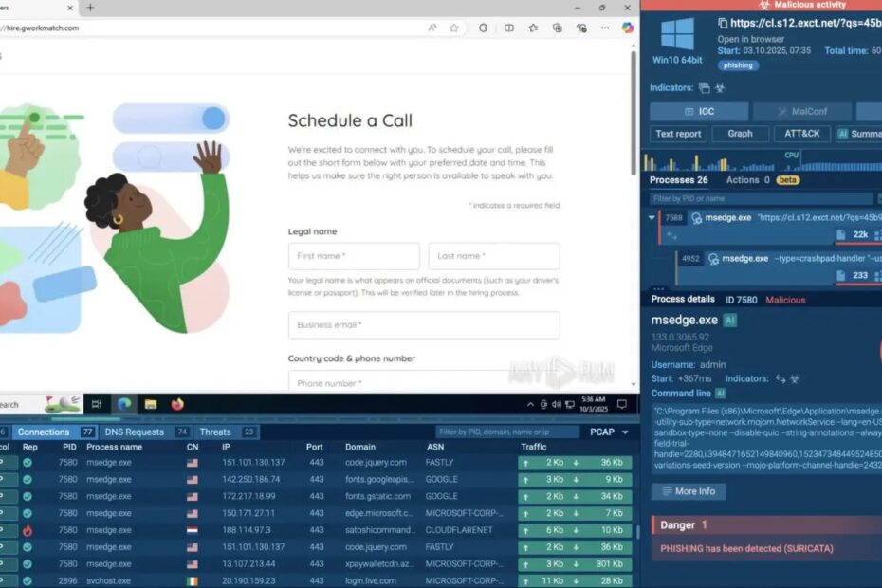Click the More Info button
Image resolution: width=882 pixels, height=588 pixels.
click(689, 491)
